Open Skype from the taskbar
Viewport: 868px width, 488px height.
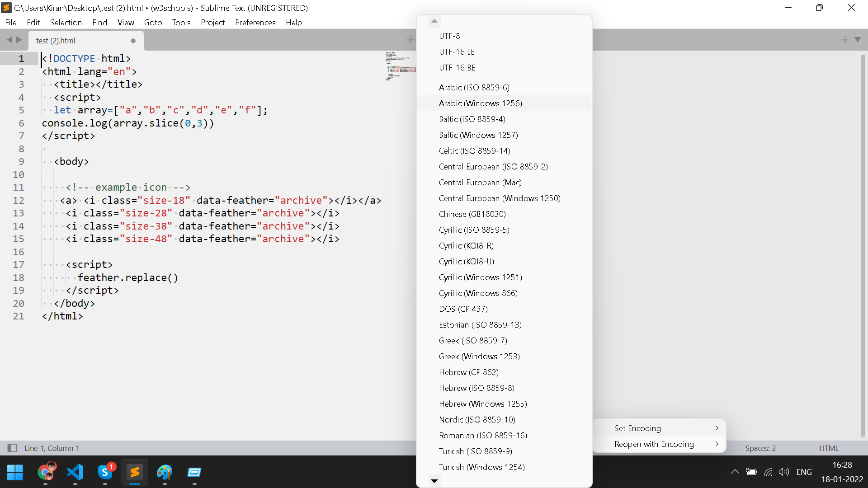point(105,472)
